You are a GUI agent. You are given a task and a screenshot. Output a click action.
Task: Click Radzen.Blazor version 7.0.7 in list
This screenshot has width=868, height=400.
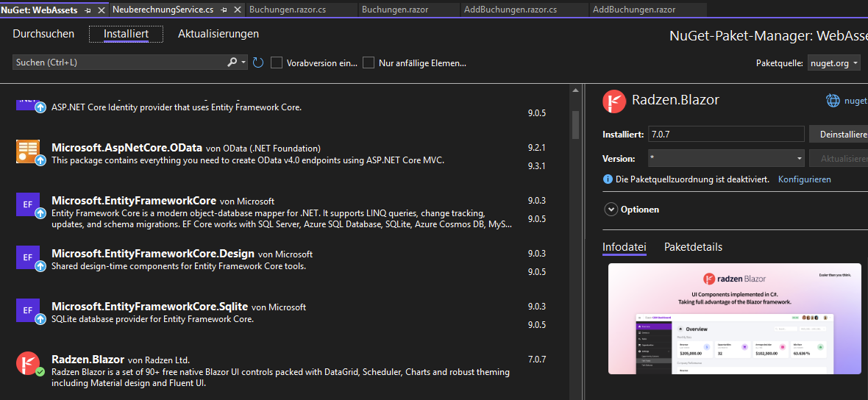pos(537,360)
